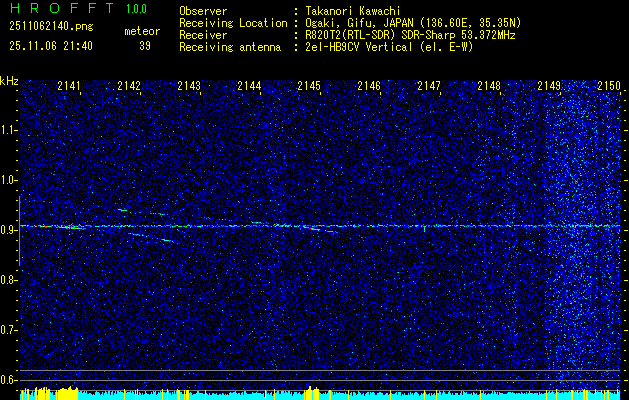Click the 0.6 kHz frequency label
Image resolution: width=629 pixels, height=400 pixels.
click(9, 380)
